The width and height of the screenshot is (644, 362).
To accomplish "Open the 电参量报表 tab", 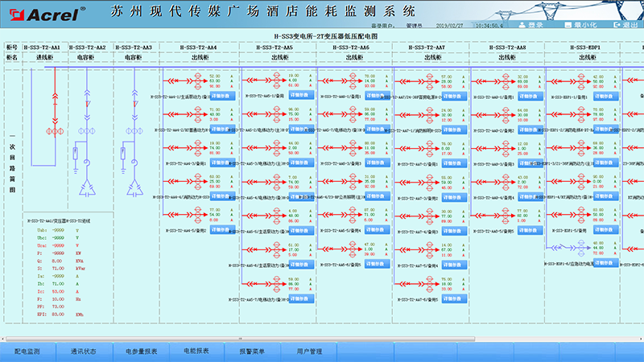I will pyautogui.click(x=142, y=352).
